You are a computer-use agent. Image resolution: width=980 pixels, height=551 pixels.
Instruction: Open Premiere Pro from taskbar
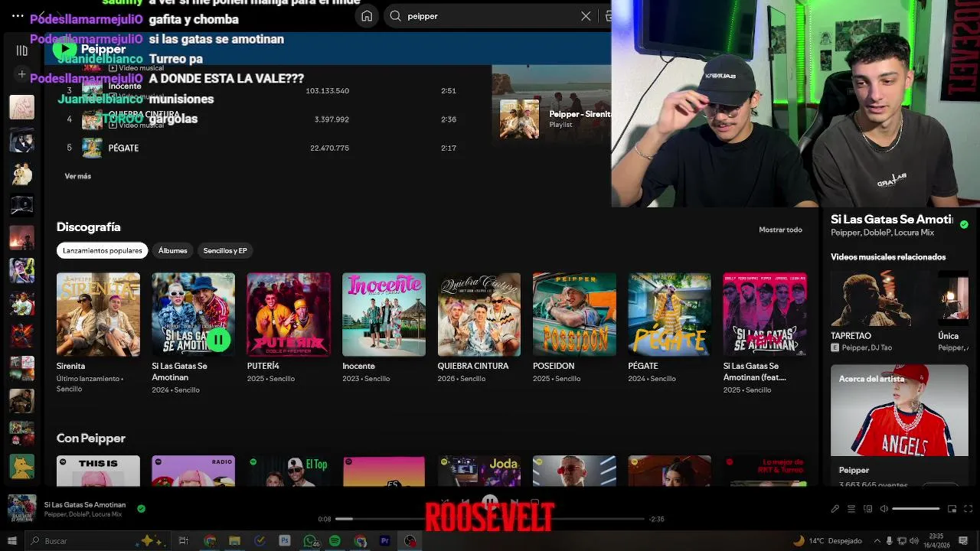[385, 541]
